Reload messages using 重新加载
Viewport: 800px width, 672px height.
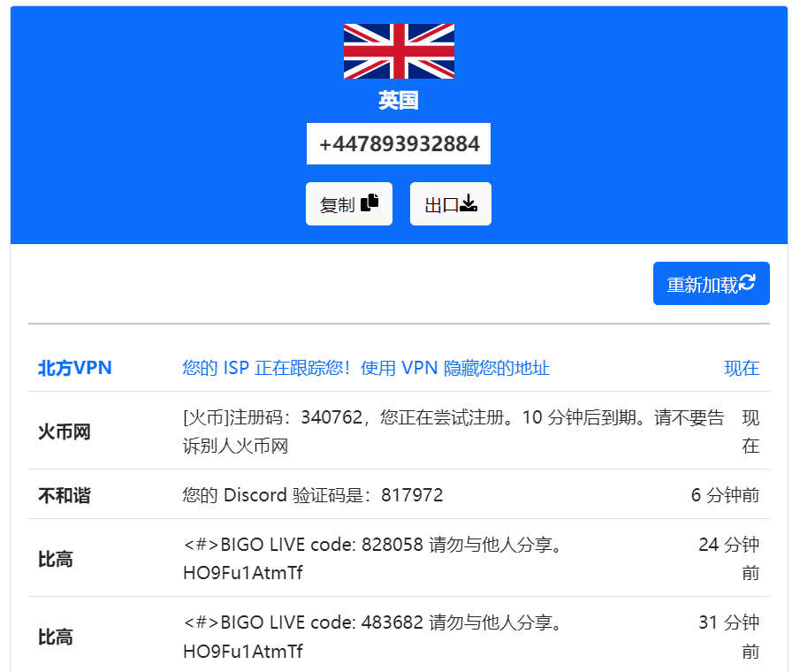711,283
